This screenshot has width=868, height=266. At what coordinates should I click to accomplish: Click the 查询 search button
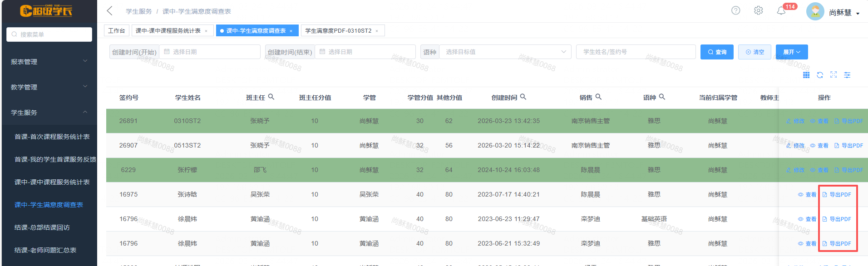(x=717, y=52)
